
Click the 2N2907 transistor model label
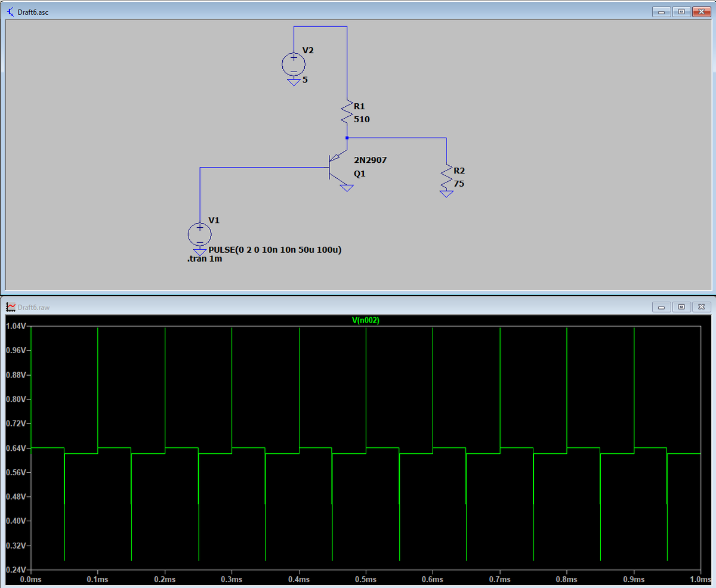371,160
